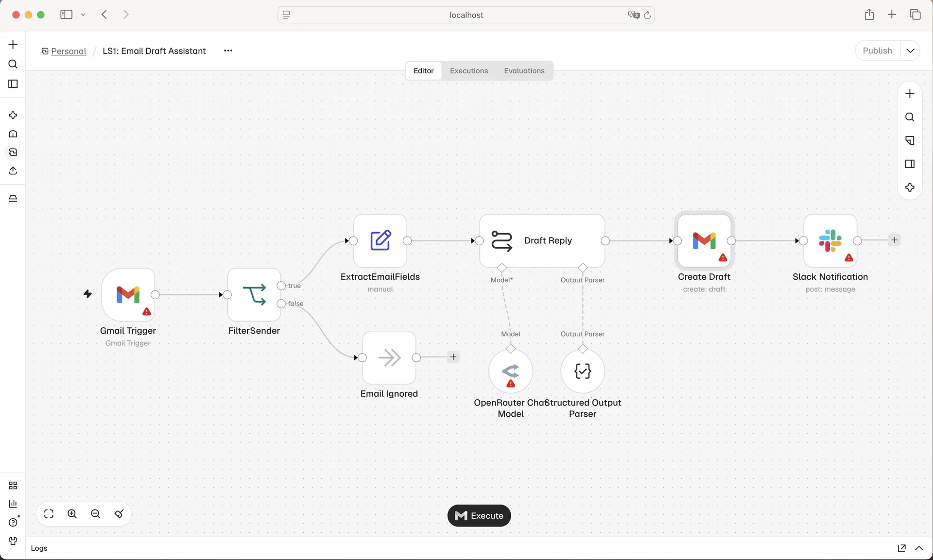Select the Slack Notification node

pos(830,240)
